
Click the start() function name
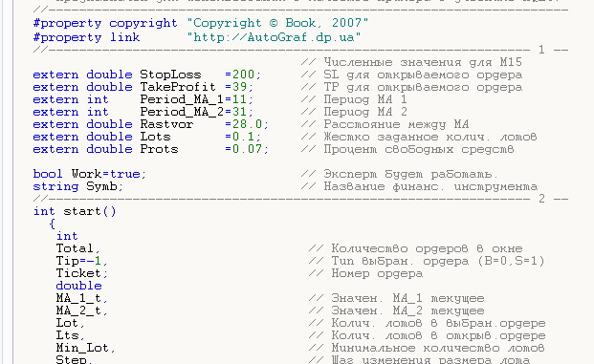89,211
